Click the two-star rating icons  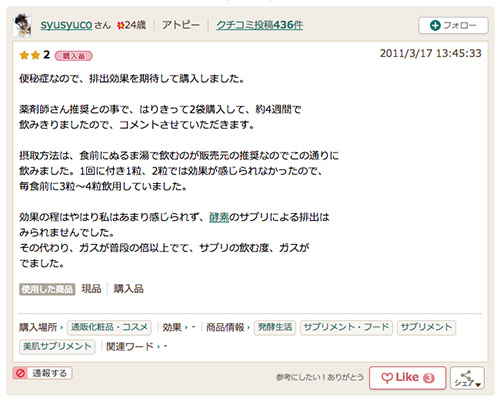[x=30, y=55]
